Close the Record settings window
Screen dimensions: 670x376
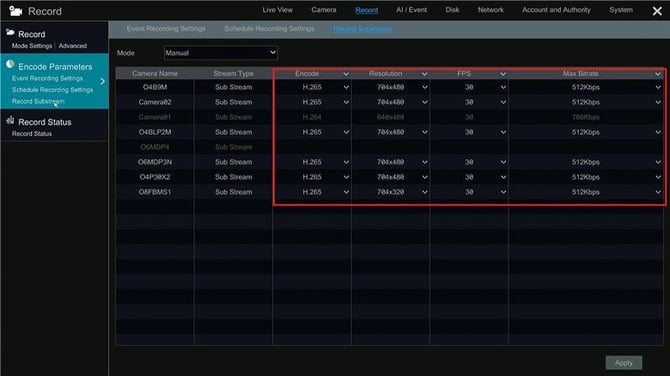[657, 11]
